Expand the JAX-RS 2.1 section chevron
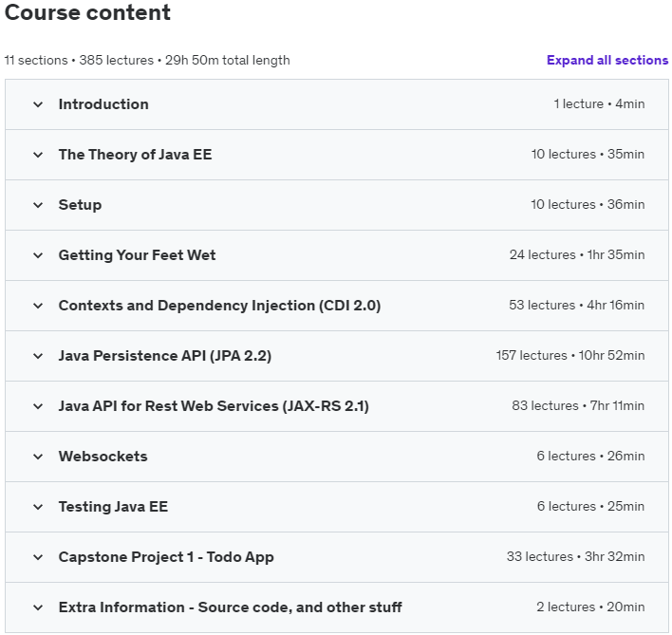 pyautogui.click(x=38, y=406)
